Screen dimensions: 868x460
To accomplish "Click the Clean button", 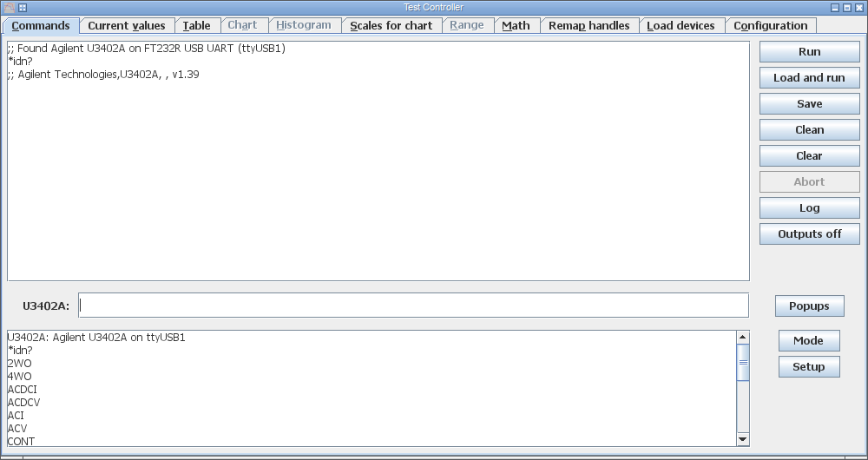I will 809,129.
